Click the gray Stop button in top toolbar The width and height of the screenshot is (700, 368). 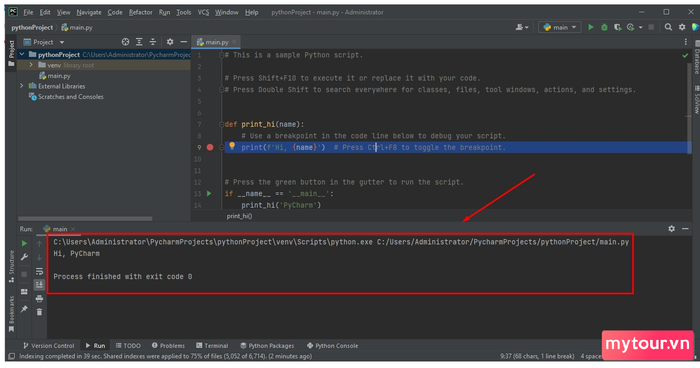651,27
